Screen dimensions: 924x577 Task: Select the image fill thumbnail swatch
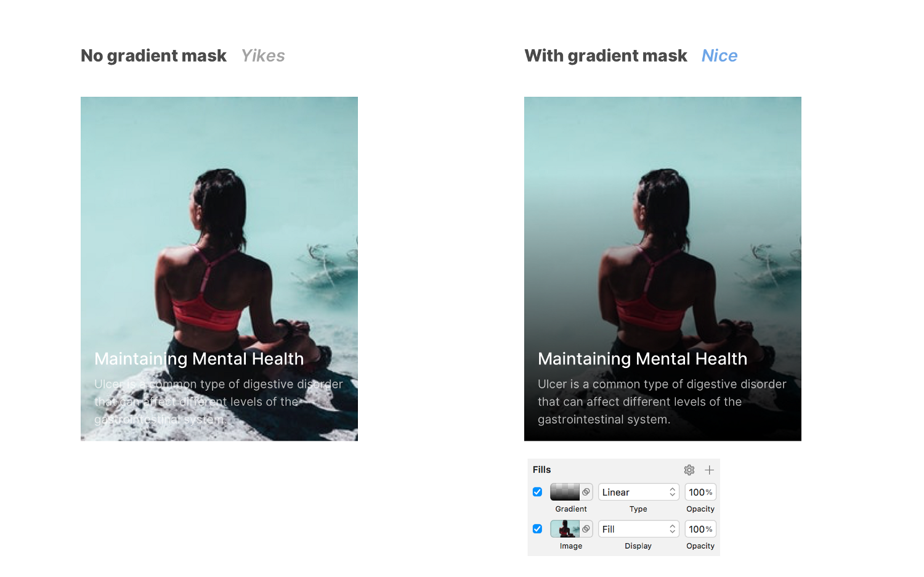(x=565, y=529)
